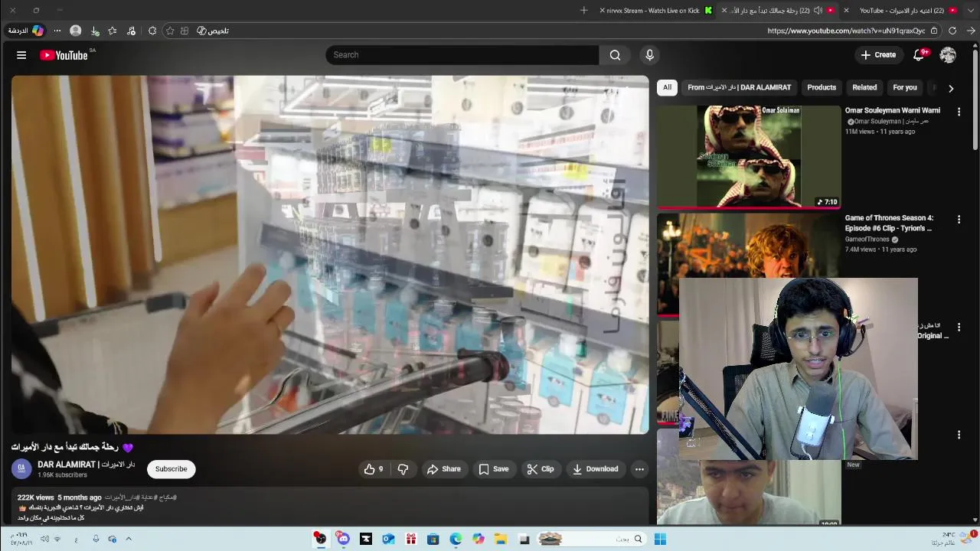Select From DAR ALAMIRAT filter chip

coord(739,87)
